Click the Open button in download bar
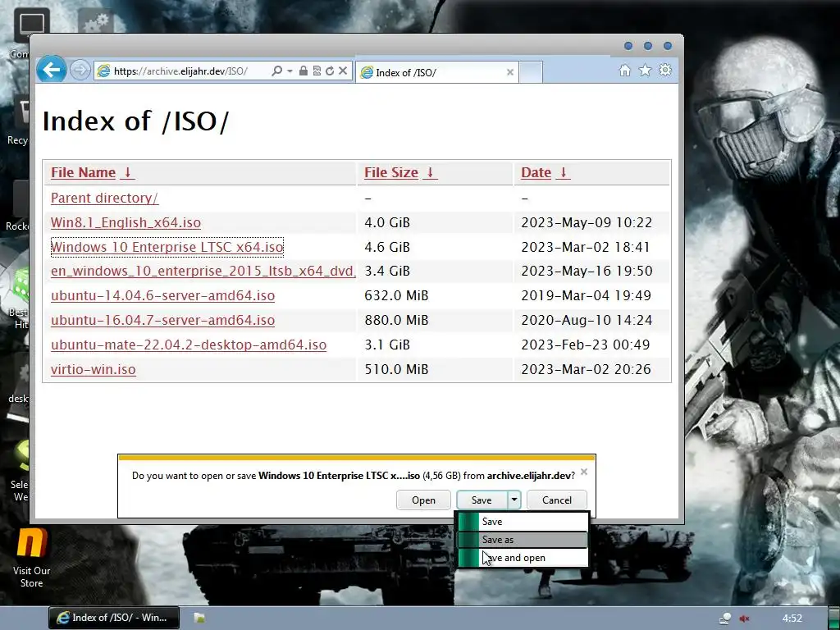Viewport: 840px width, 630px height. pos(423,500)
